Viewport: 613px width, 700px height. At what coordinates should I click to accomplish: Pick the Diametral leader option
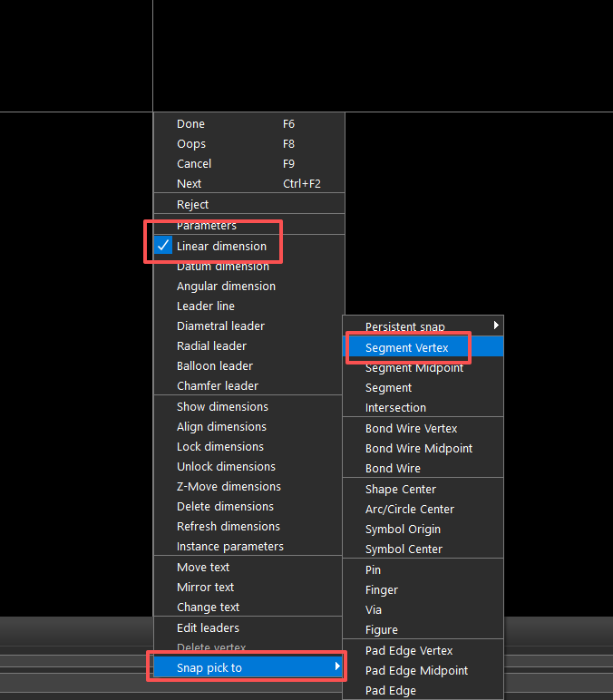click(x=220, y=326)
